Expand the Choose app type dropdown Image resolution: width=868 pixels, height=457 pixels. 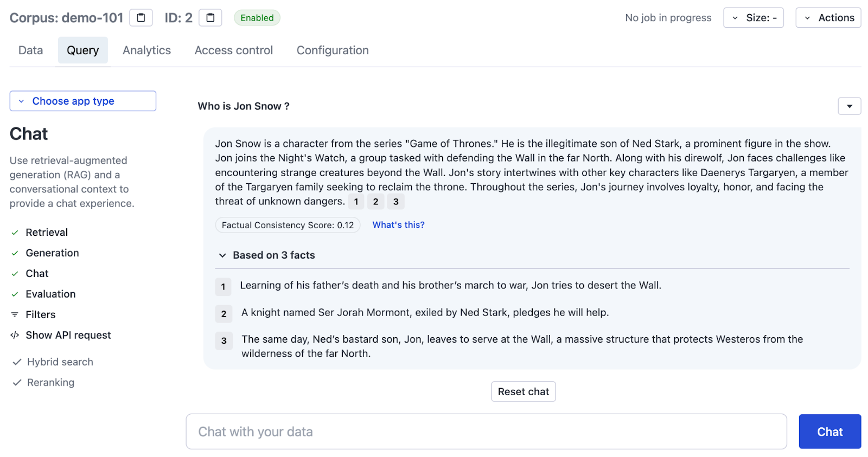click(x=83, y=101)
